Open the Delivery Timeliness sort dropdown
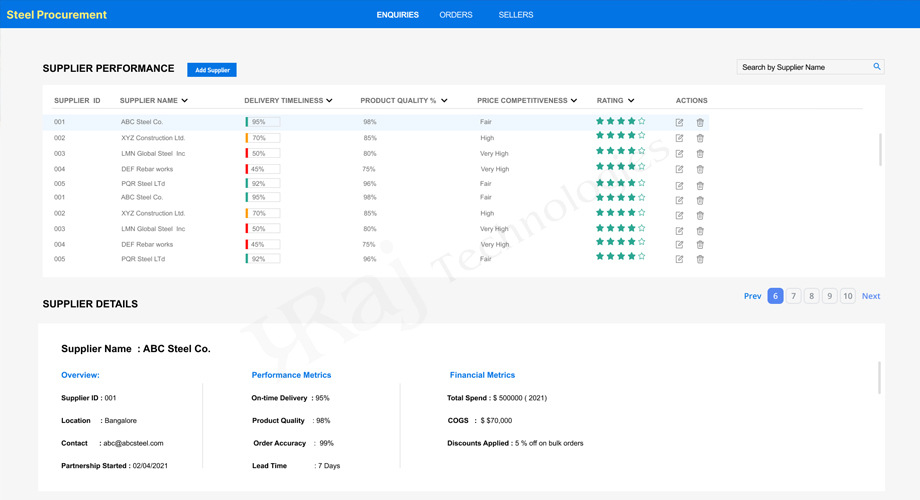 (329, 101)
